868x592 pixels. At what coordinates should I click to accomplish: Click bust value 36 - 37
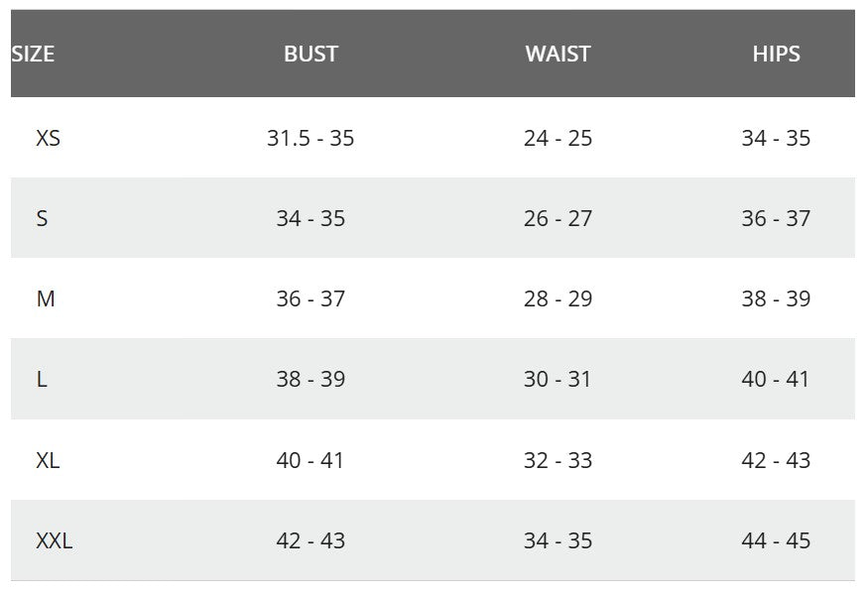point(310,299)
